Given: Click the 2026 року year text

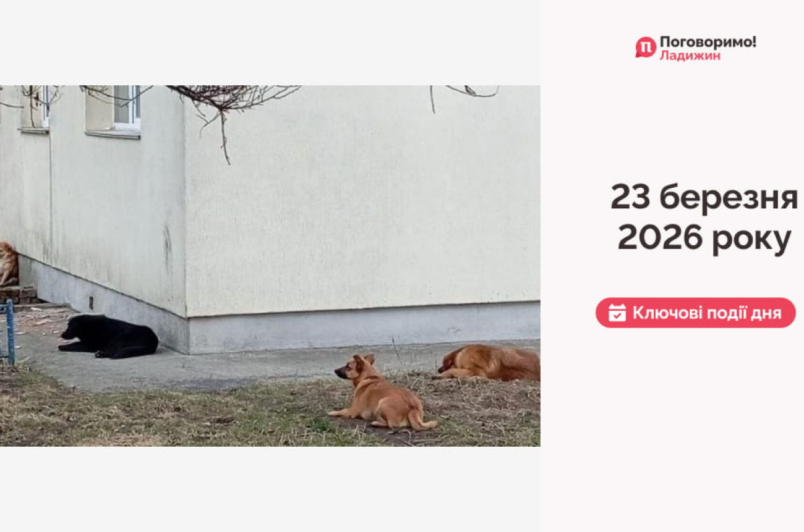Looking at the screenshot, I should point(704,238).
